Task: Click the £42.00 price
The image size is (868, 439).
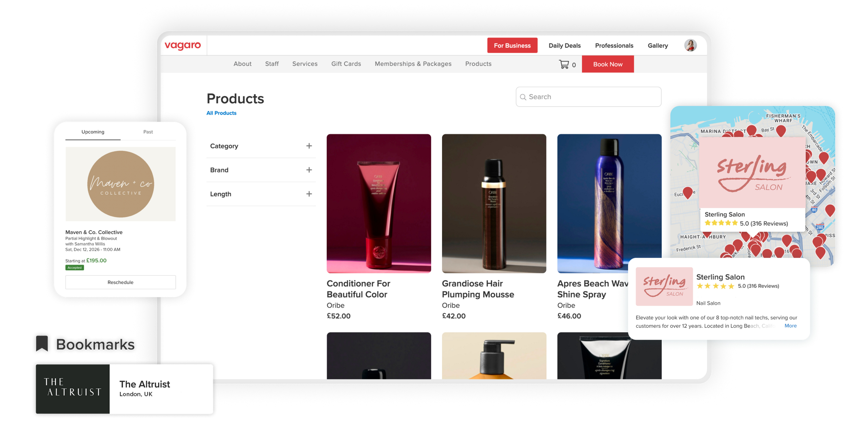Action: click(x=453, y=316)
